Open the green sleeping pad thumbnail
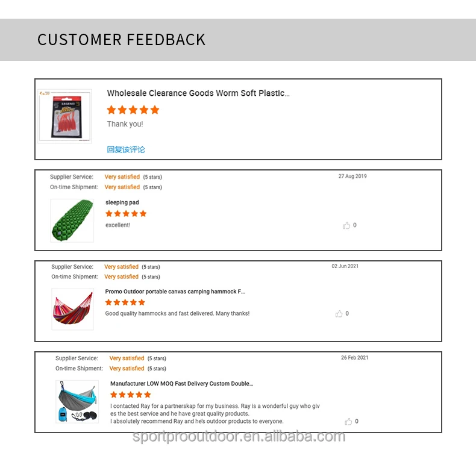 (x=72, y=220)
